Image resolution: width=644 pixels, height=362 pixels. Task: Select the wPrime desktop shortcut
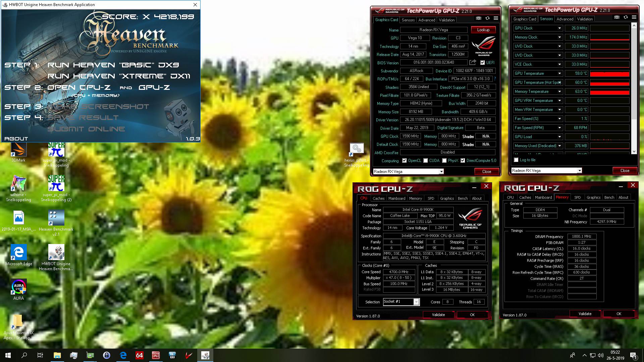[18, 188]
